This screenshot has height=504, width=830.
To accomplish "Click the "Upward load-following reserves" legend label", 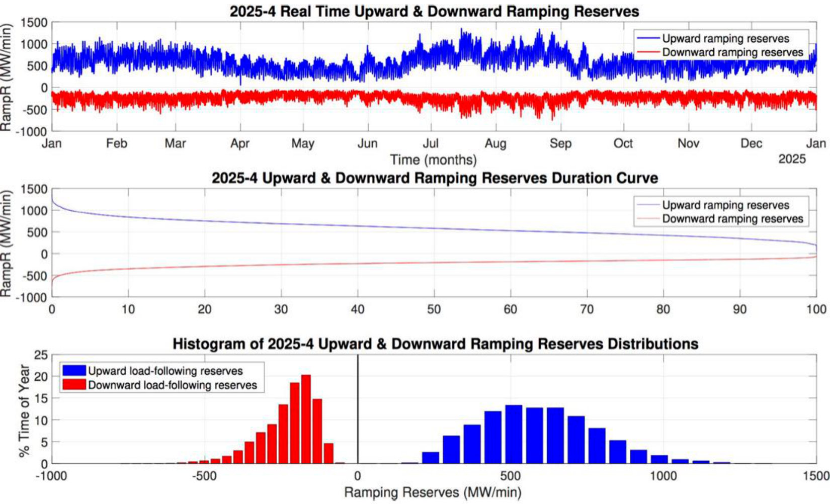I will click(x=165, y=371).
